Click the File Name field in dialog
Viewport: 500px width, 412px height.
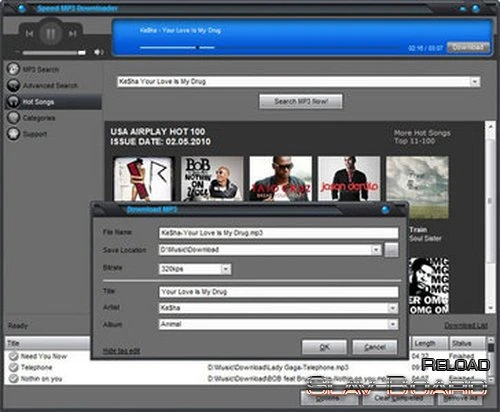pos(279,233)
